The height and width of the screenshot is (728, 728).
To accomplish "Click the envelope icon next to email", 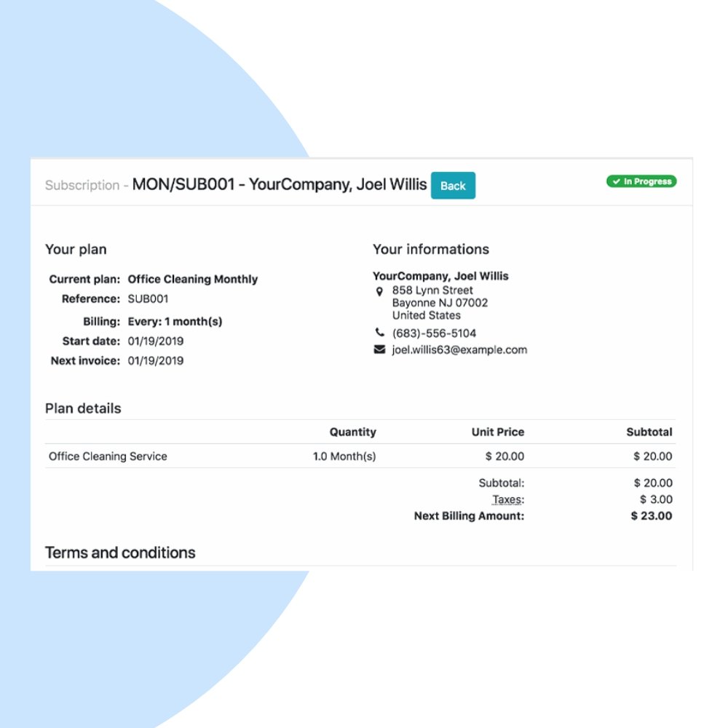I will pos(379,349).
